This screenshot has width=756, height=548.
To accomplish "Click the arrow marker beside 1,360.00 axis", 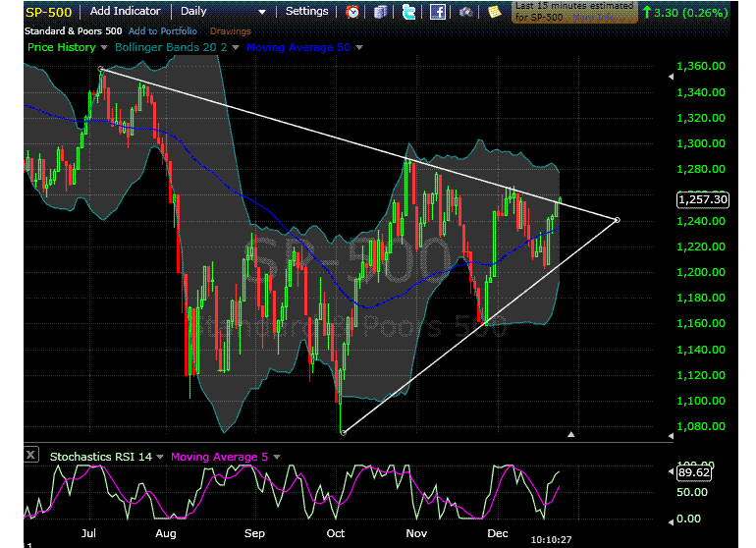I will pos(671,77).
